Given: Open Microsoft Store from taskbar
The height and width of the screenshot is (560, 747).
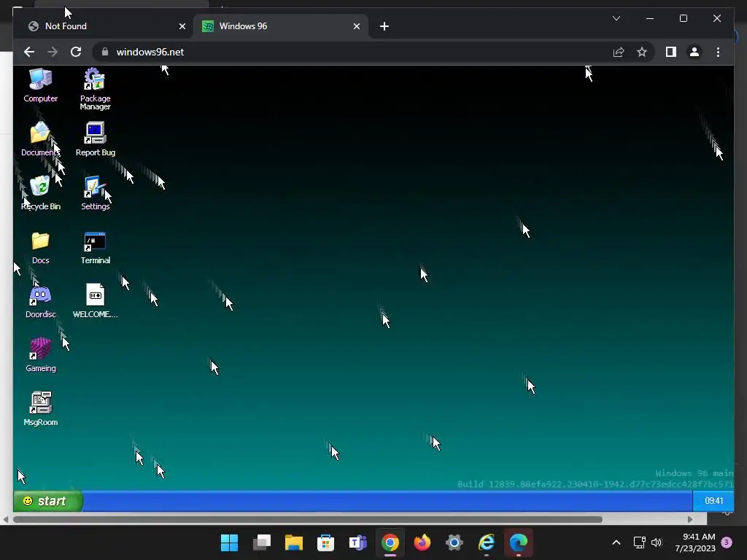Looking at the screenshot, I should [x=326, y=542].
